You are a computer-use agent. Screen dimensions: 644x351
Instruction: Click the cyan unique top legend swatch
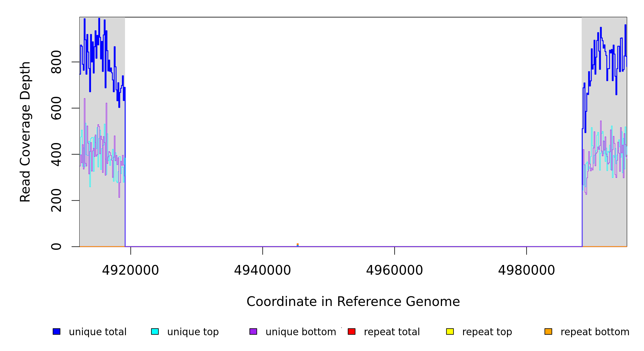pos(155,331)
